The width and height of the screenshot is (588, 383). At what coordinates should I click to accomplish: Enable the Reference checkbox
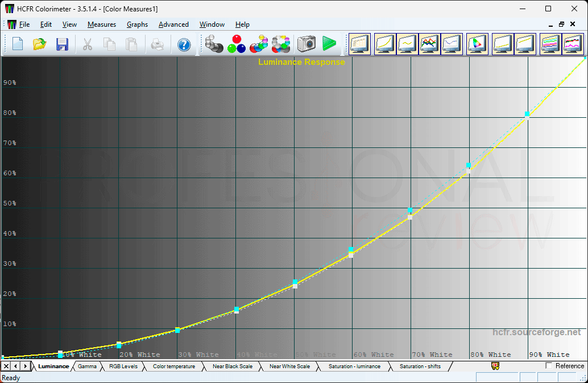click(549, 365)
